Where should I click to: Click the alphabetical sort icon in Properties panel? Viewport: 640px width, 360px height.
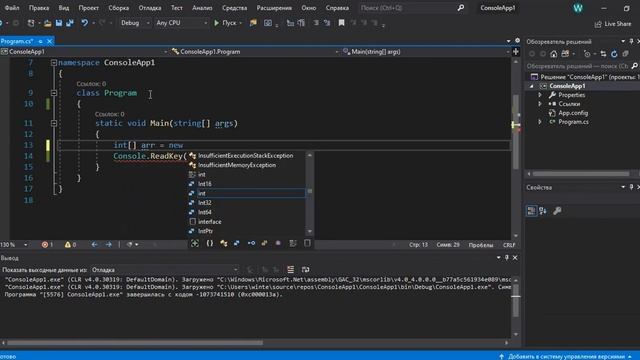pos(543,211)
